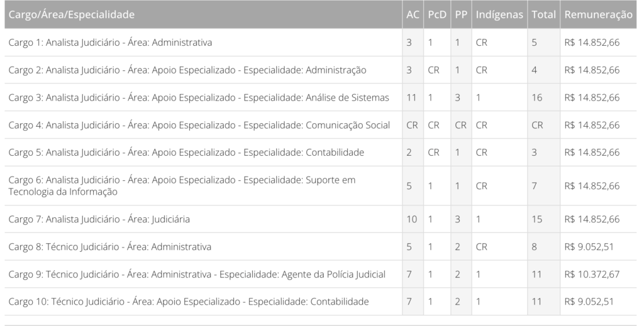
Task: Click Cargo 8 Técnico Judiciário Administrativa text
Action: coord(110,247)
